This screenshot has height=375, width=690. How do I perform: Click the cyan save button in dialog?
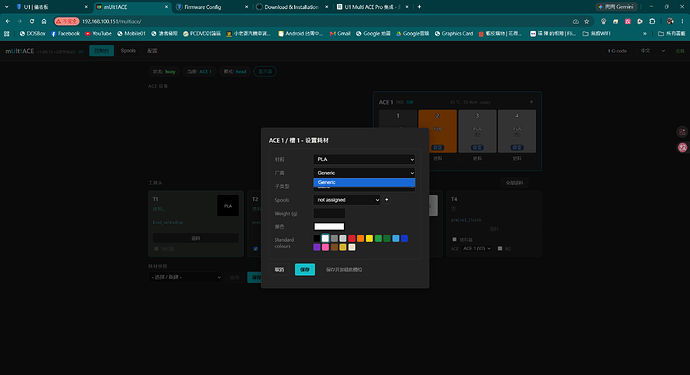305,269
